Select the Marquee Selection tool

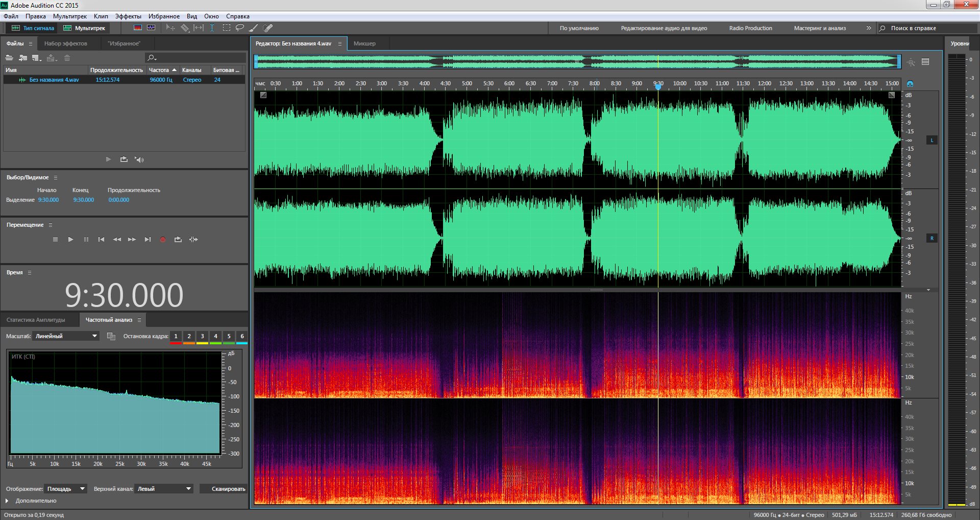(x=226, y=28)
